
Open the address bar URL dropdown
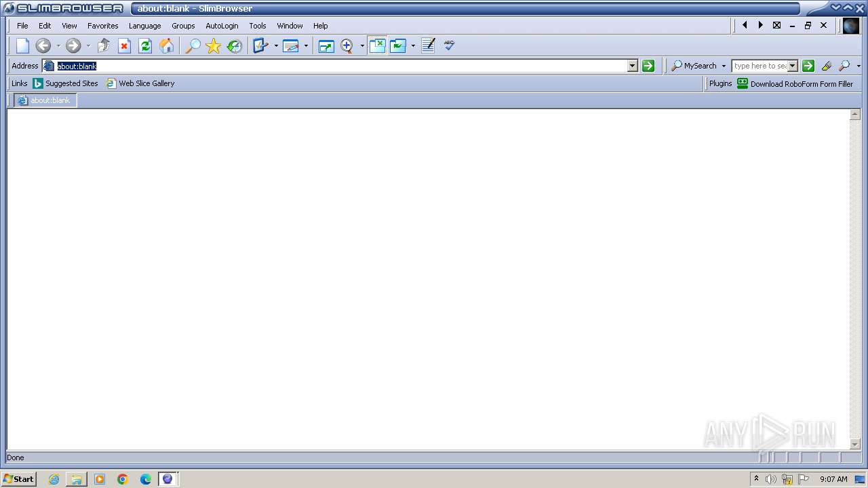[x=633, y=66]
